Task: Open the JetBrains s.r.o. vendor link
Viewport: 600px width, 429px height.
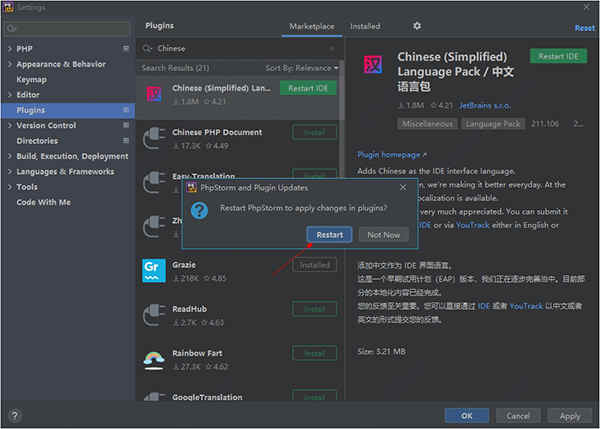Action: (x=484, y=106)
